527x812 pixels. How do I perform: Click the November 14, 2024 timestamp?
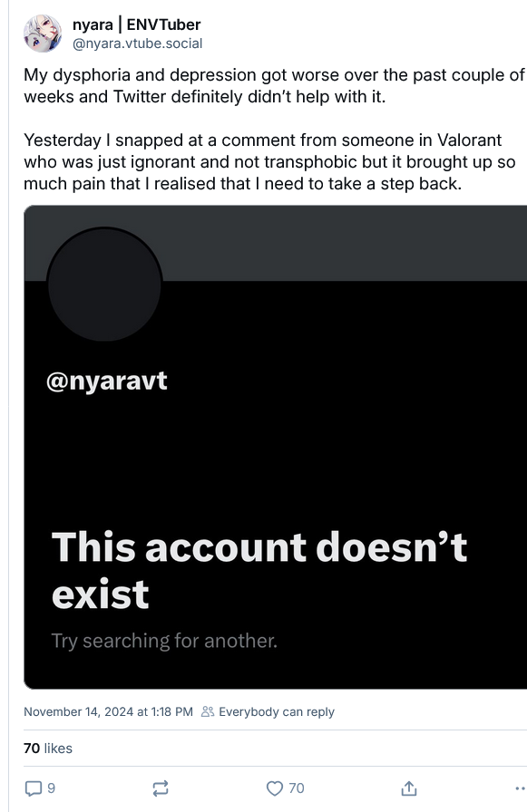108,711
